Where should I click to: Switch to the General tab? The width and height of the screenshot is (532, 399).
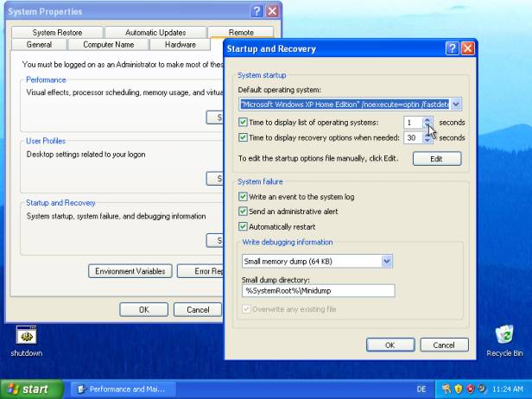click(x=39, y=44)
